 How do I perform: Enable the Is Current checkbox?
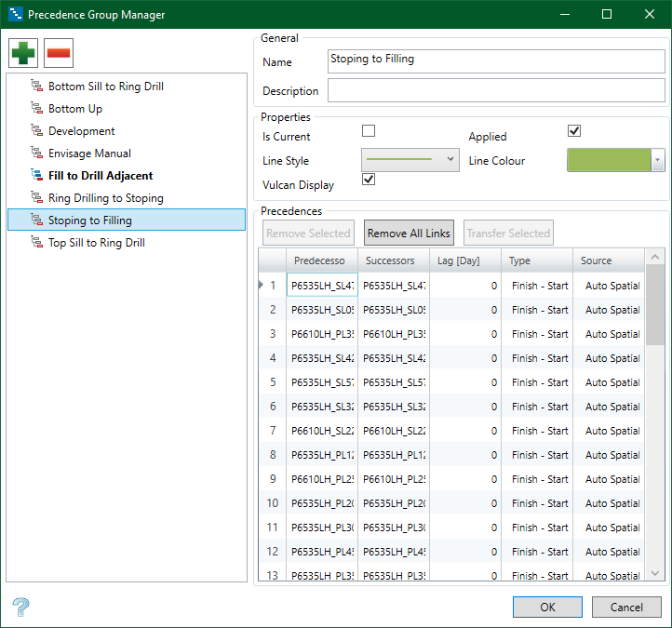369,132
